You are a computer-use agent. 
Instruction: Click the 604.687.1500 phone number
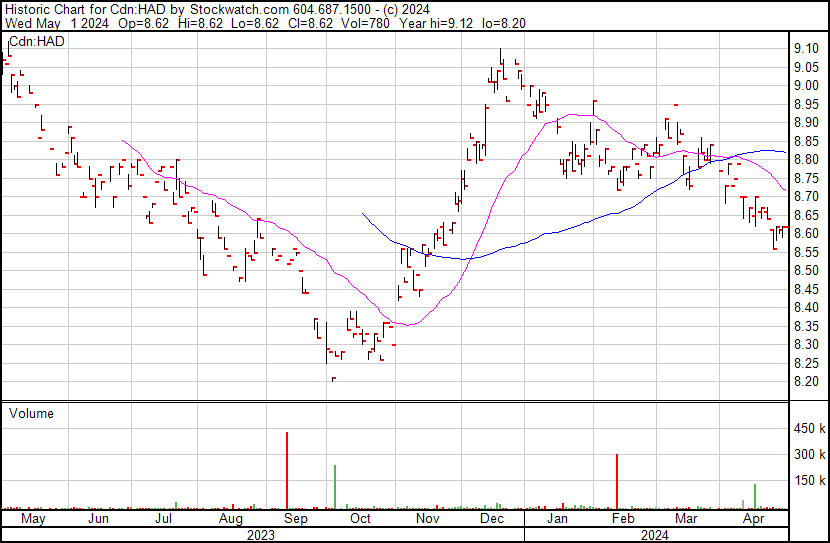coord(332,10)
